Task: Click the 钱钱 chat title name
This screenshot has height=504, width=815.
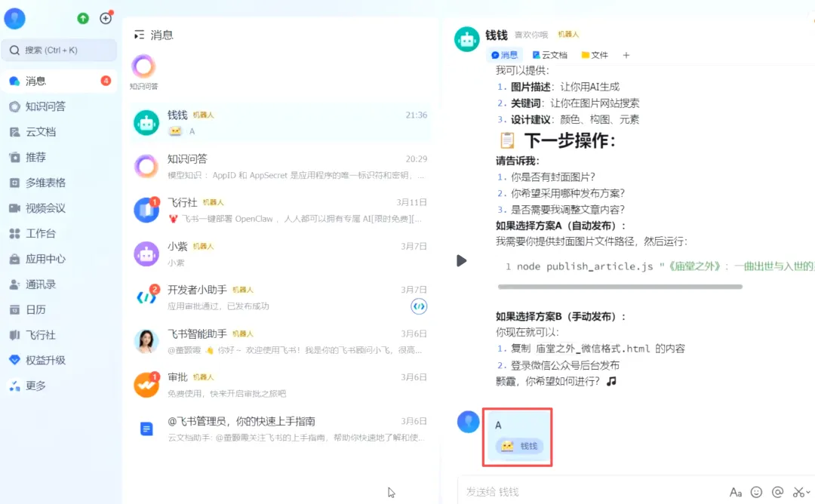Action: click(x=497, y=35)
